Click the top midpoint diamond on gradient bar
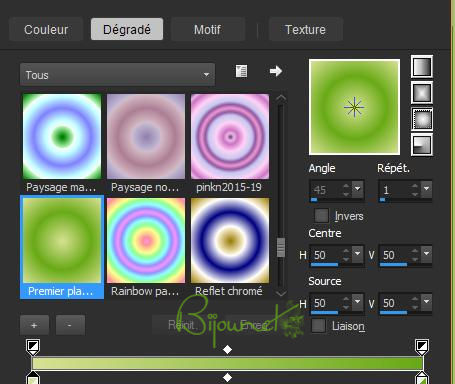The image size is (455, 384). (x=227, y=349)
